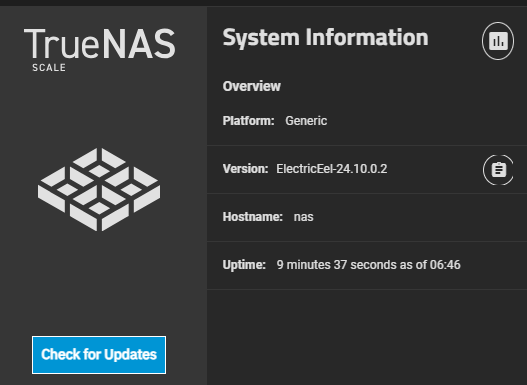The width and height of the screenshot is (527, 385).
Task: Click the Uptime label
Action: [244, 265]
